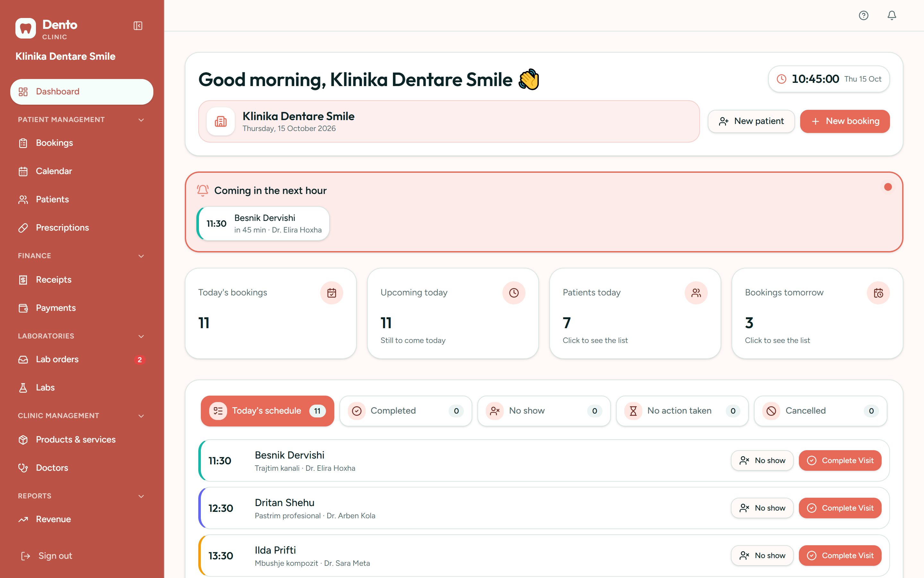
Task: Open the Receipts page
Action: pos(82,280)
